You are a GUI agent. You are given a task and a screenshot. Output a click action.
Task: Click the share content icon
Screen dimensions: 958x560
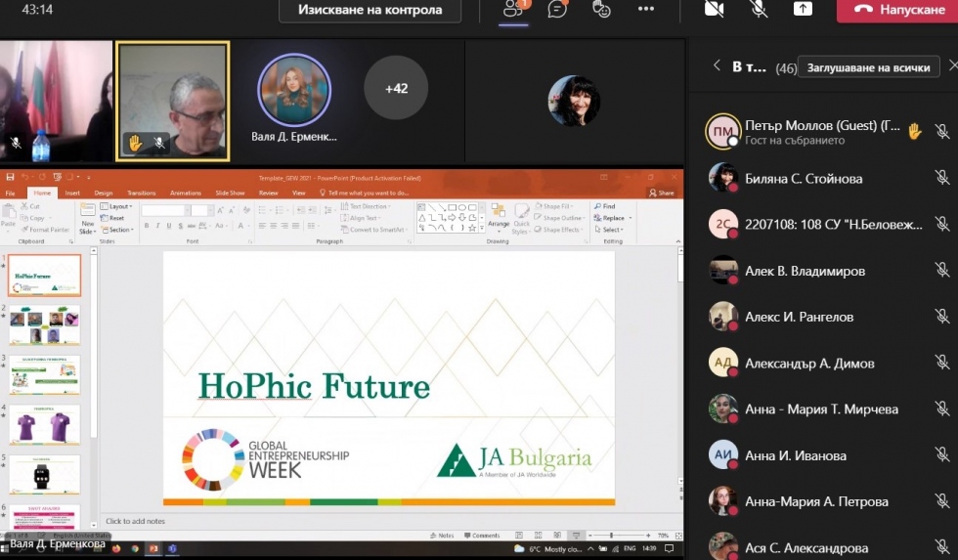point(803,9)
